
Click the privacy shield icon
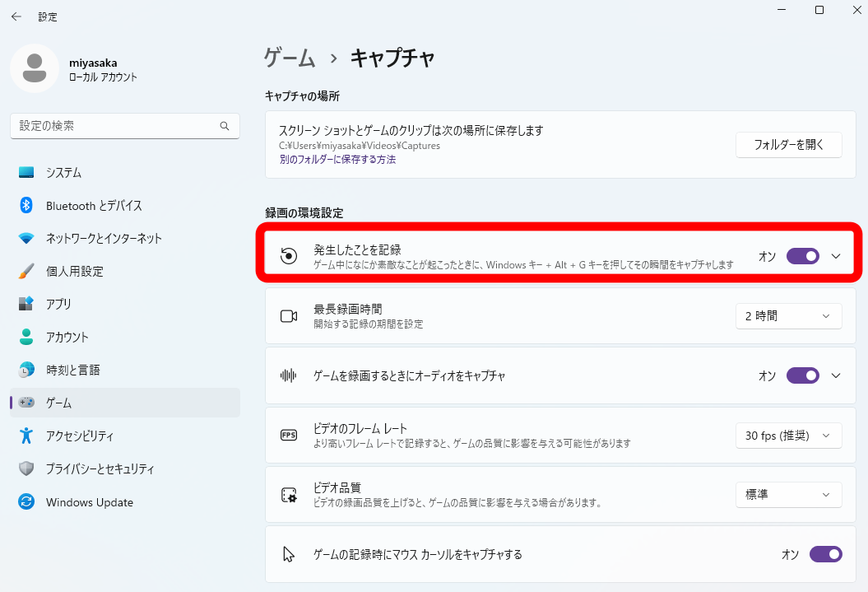26,468
